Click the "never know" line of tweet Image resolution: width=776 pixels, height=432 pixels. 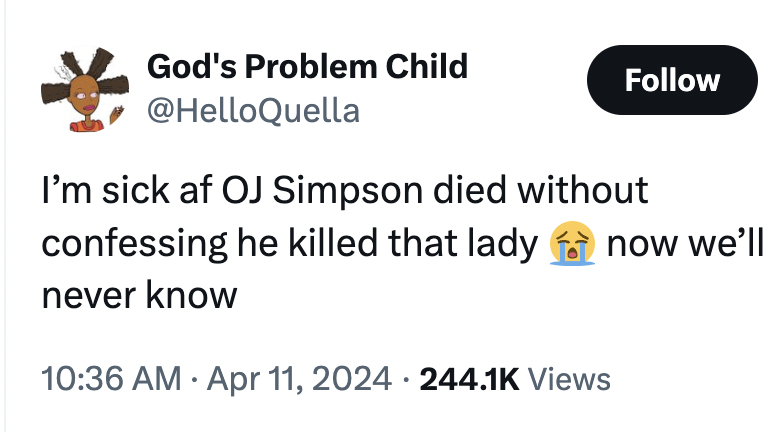pyautogui.click(x=139, y=296)
